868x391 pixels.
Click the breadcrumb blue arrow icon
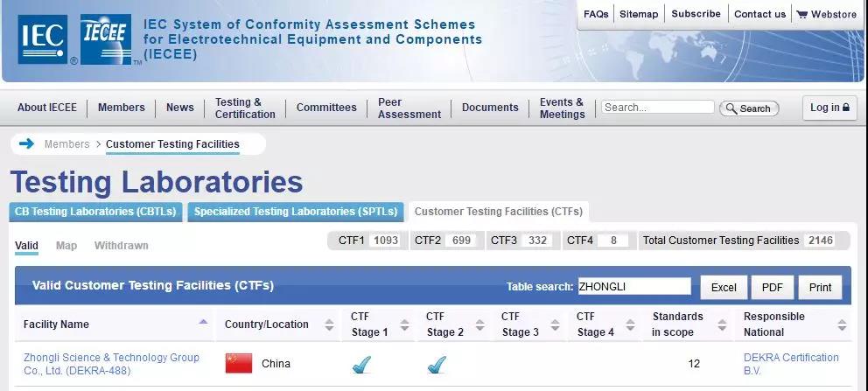point(26,143)
